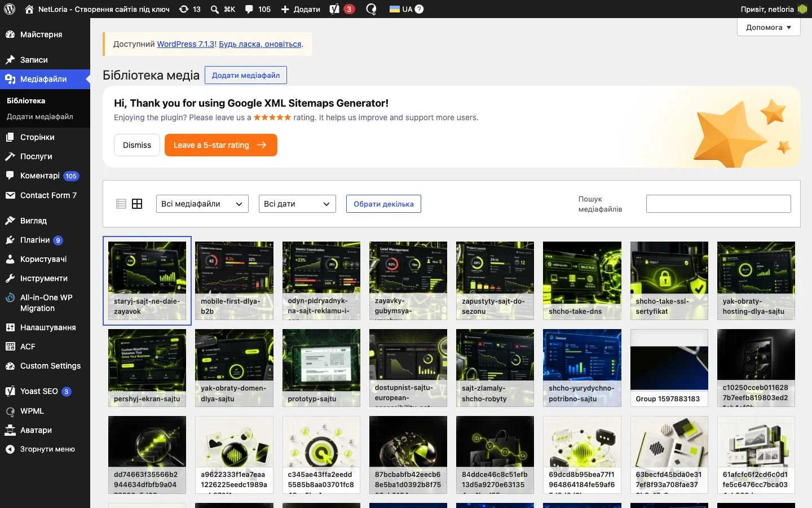Screen dimensions: 812x508
Task: Open the WordPress 7.1.3 link
Action: [186, 44]
